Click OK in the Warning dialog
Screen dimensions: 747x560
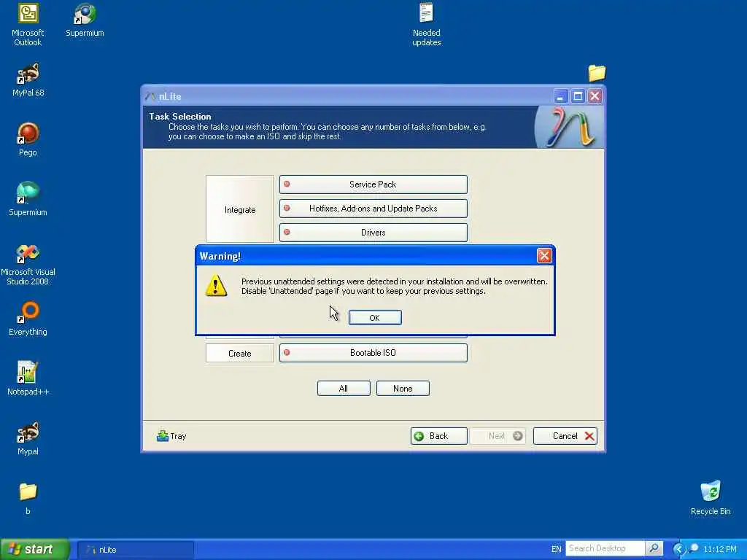click(x=375, y=318)
